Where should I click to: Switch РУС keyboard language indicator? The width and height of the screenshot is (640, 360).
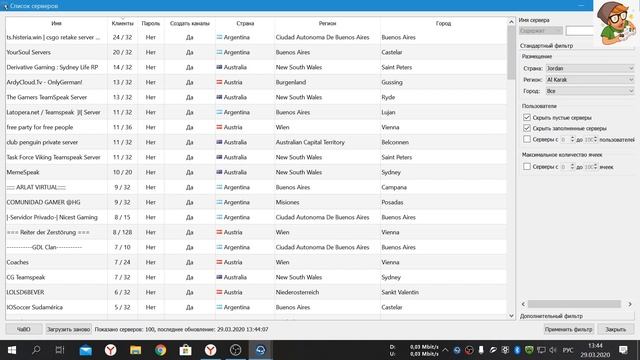568,350
